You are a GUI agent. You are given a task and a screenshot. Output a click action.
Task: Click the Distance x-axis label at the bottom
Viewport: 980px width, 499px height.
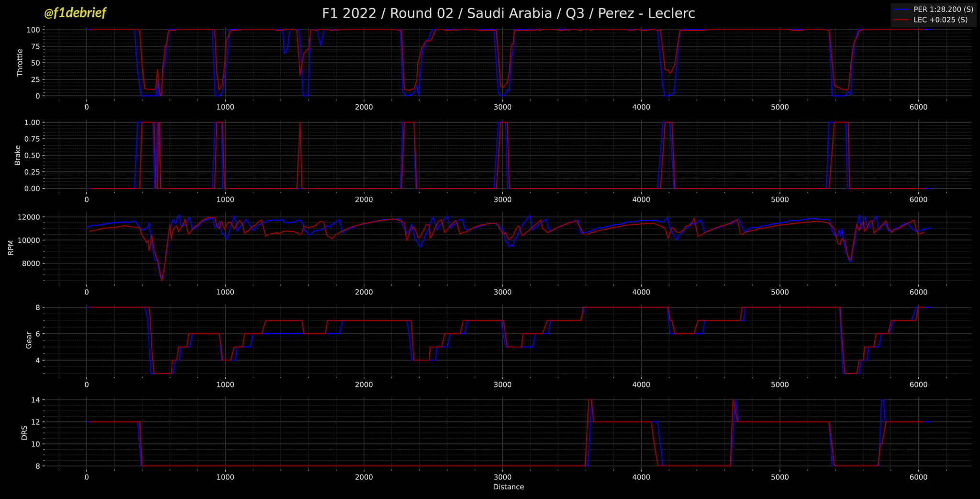click(508, 487)
